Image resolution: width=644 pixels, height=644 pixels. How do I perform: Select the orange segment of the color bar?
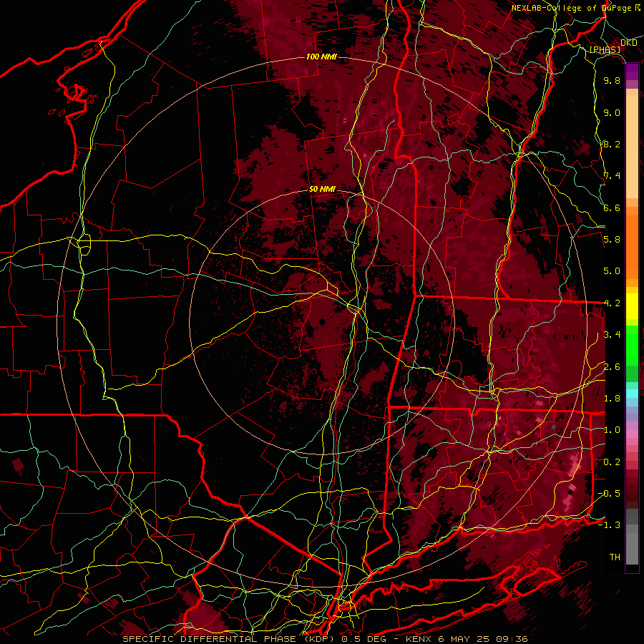632,247
